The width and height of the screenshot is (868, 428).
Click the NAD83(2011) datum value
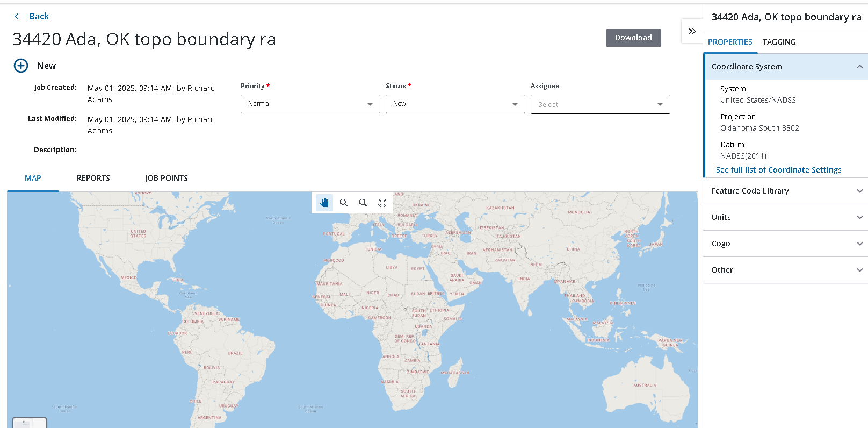click(x=743, y=156)
